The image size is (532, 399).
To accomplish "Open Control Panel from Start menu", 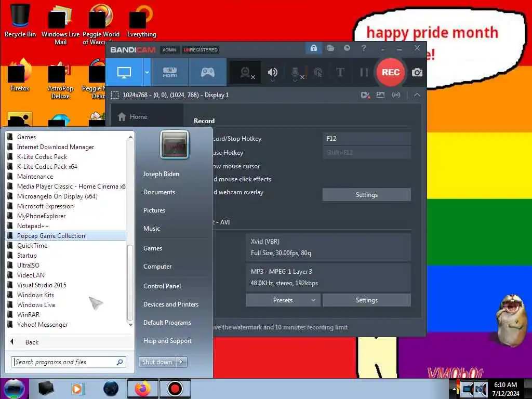I will click(162, 286).
